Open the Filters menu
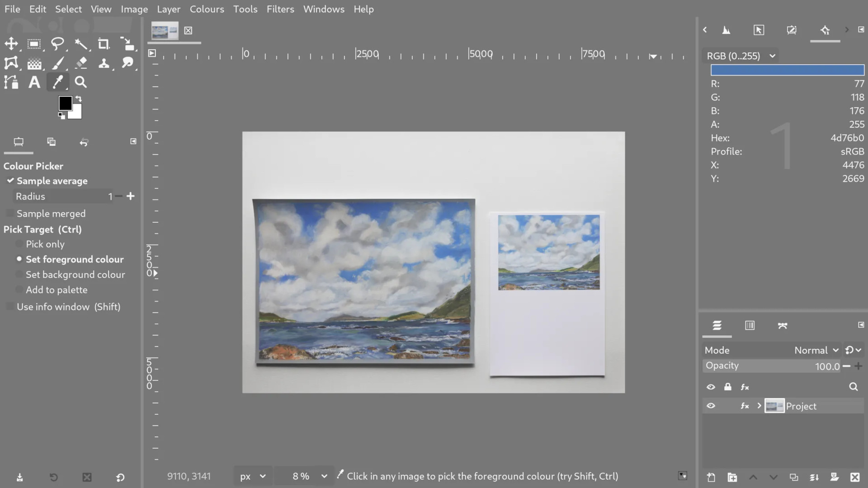868x488 pixels. pos(280,9)
